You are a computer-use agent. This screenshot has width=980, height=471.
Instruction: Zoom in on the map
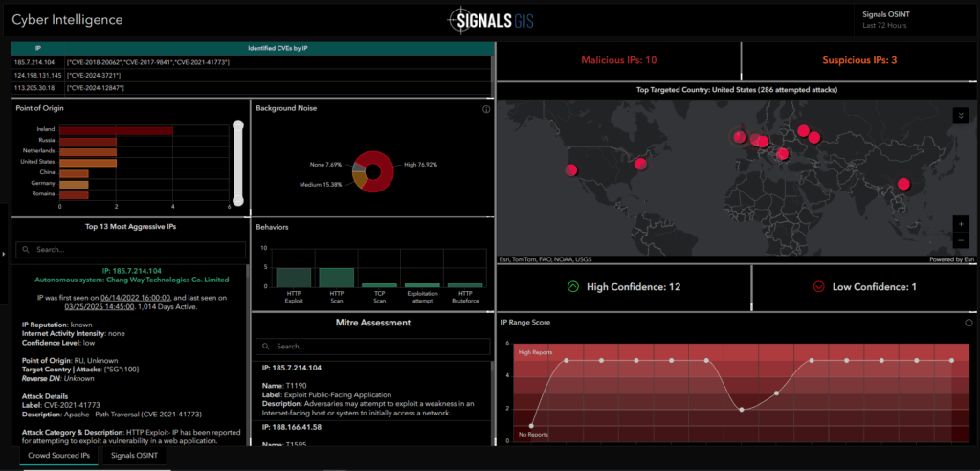961,224
